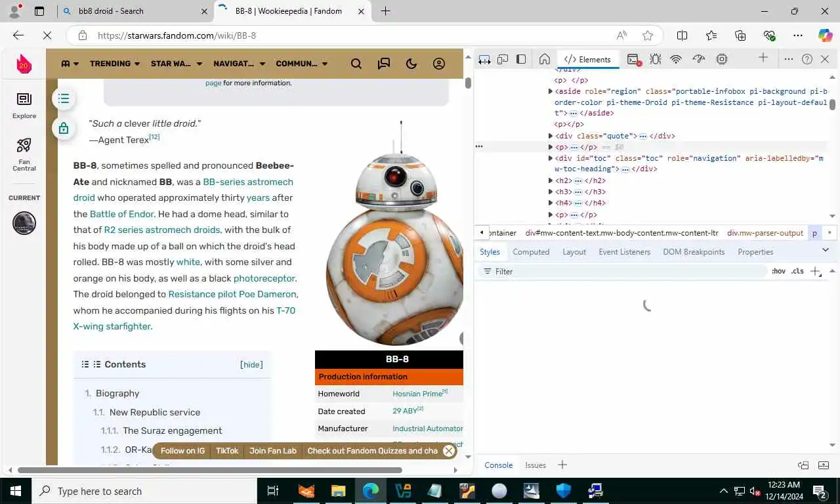The height and width of the screenshot is (504, 840).
Task: Click the green page lock icon
Action: tap(64, 128)
